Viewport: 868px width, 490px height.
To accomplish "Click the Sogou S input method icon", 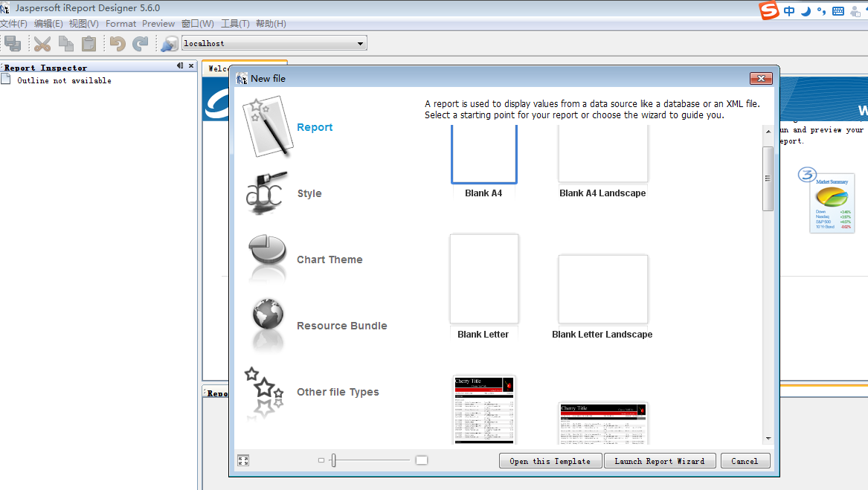I will click(769, 10).
